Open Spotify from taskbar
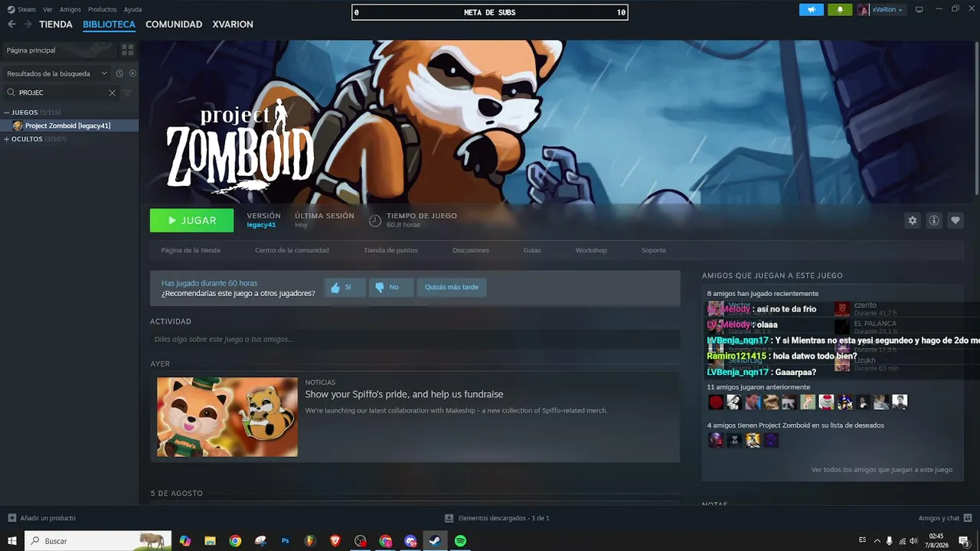980x551 pixels. 460,541
